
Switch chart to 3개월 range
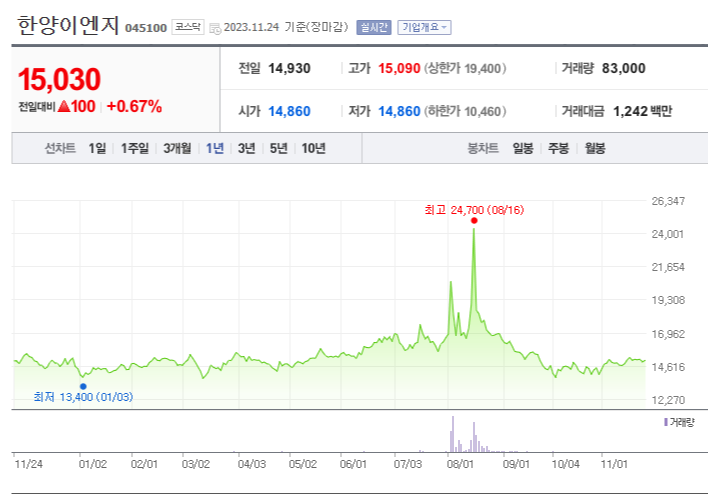tap(177, 148)
